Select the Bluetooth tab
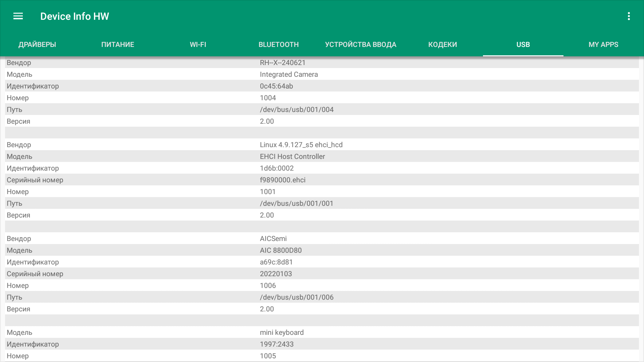644x362 pixels. point(278,45)
